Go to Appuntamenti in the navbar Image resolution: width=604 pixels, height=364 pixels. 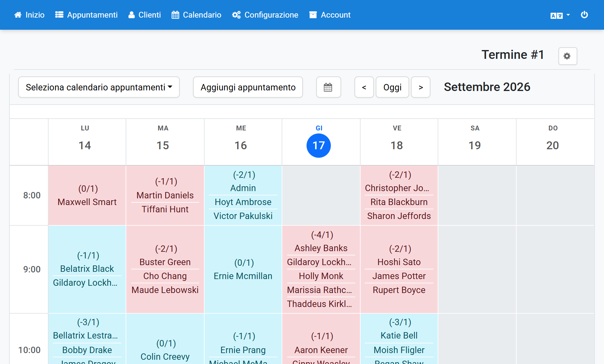pos(87,15)
